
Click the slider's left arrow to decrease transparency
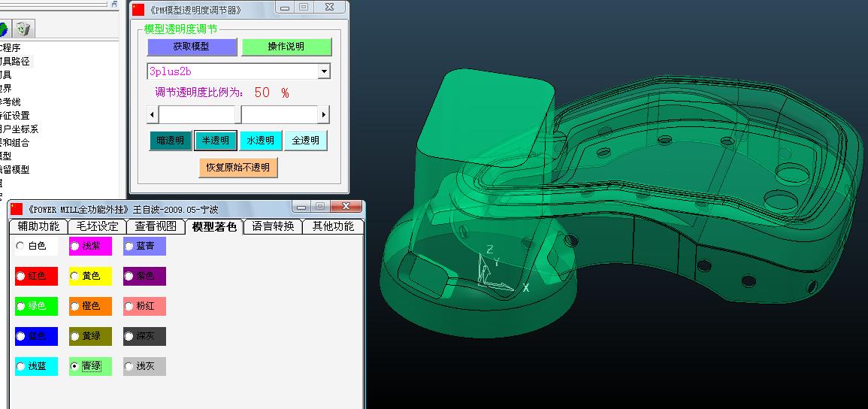(153, 115)
